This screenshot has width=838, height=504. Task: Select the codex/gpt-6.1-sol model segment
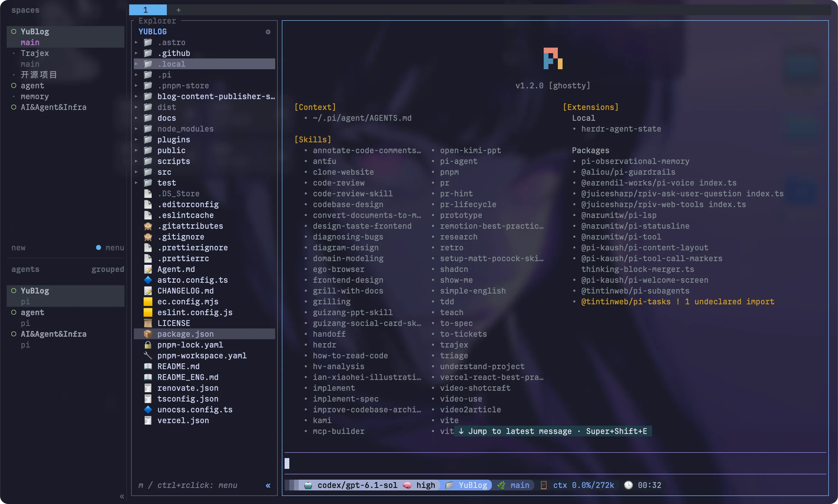click(357, 485)
